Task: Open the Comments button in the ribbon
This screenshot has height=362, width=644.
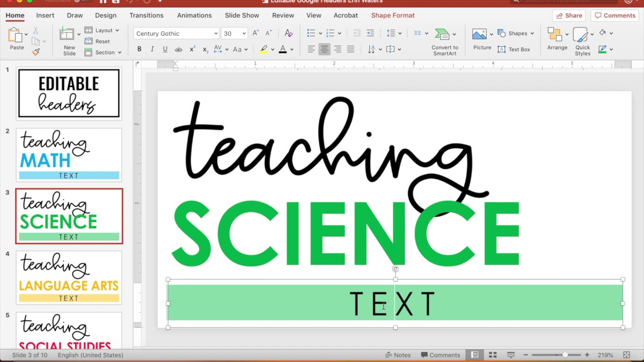Action: click(x=614, y=16)
